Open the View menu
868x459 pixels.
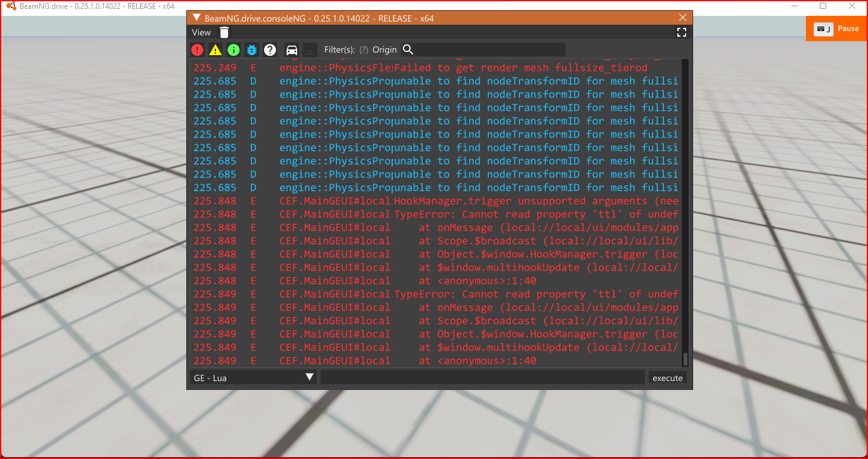[x=201, y=32]
